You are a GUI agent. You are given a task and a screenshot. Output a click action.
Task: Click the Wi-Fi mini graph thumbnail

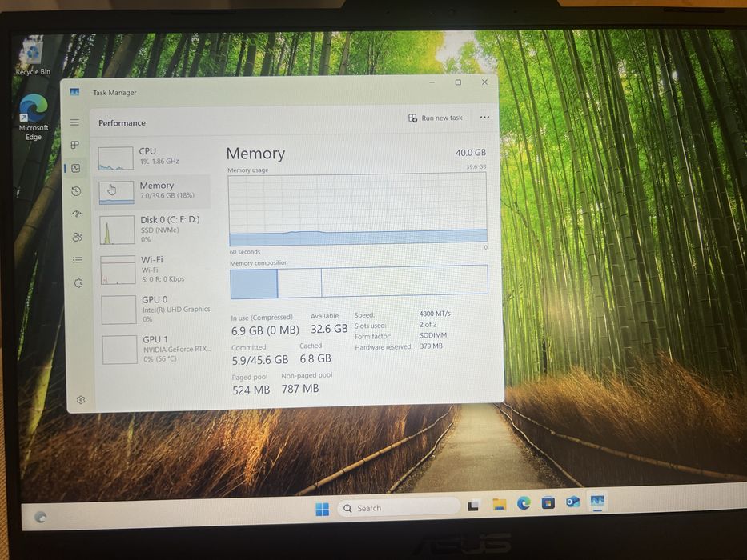(x=118, y=270)
